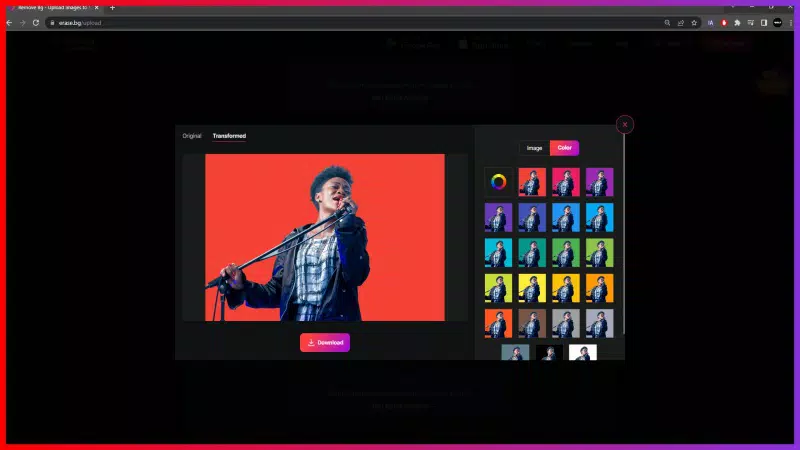Choose the lavender grey background swatch
The height and width of the screenshot is (450, 800).
pos(599,323)
